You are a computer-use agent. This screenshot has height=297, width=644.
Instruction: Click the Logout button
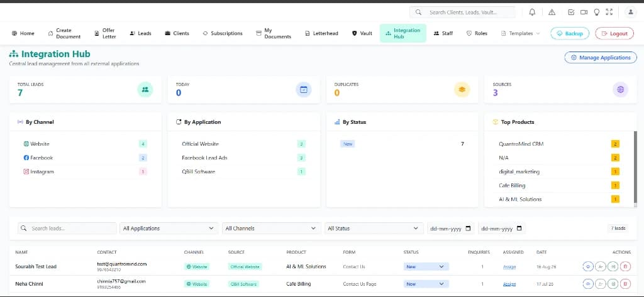[614, 33]
